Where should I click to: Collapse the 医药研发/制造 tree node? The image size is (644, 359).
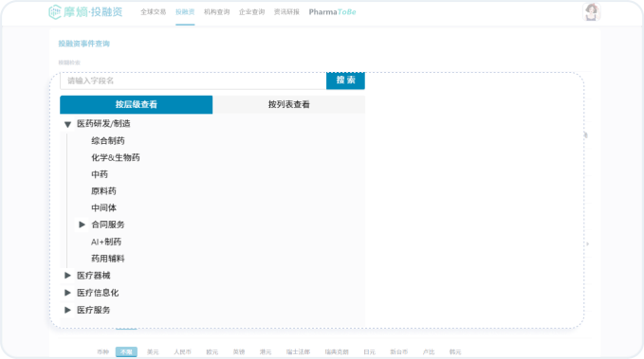pos(67,124)
